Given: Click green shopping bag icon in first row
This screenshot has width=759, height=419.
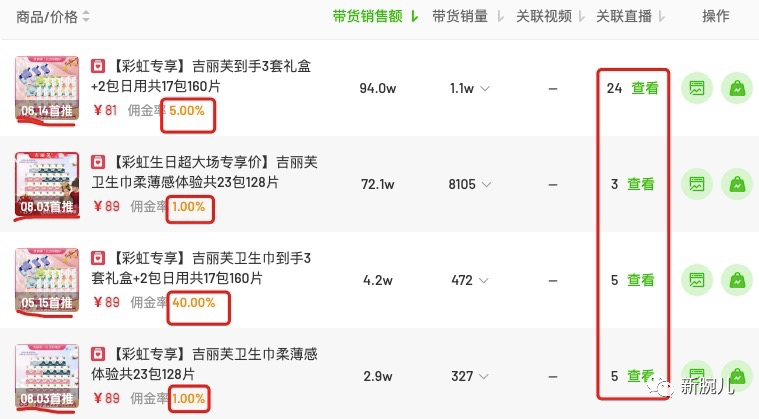Looking at the screenshot, I should [x=737, y=88].
